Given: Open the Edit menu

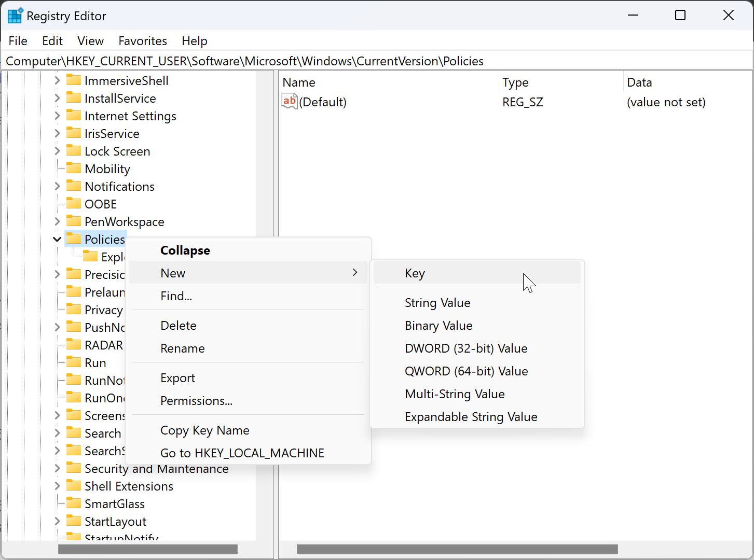Looking at the screenshot, I should coord(52,41).
